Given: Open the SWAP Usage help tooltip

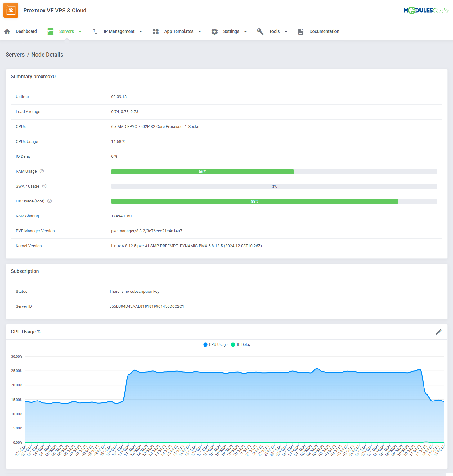Looking at the screenshot, I should click(x=44, y=186).
